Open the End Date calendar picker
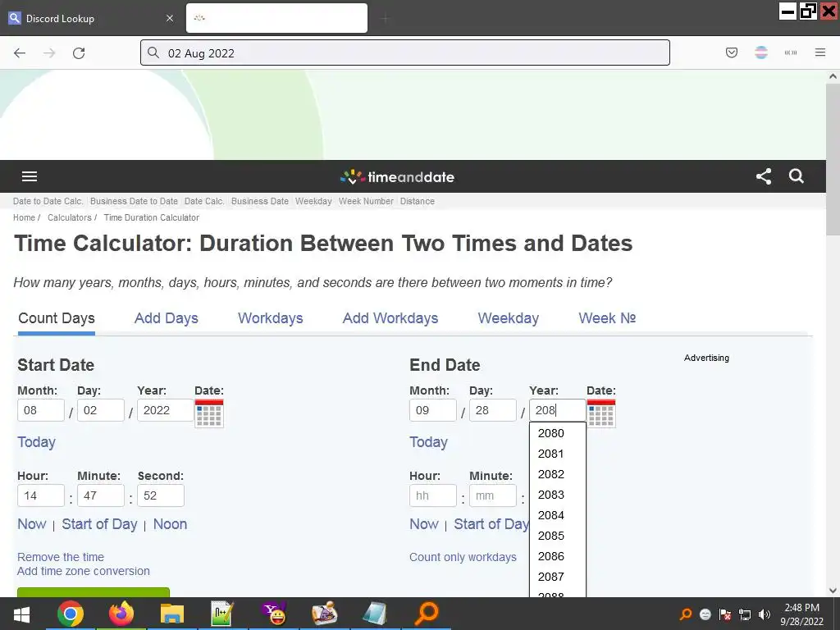 pos(601,413)
